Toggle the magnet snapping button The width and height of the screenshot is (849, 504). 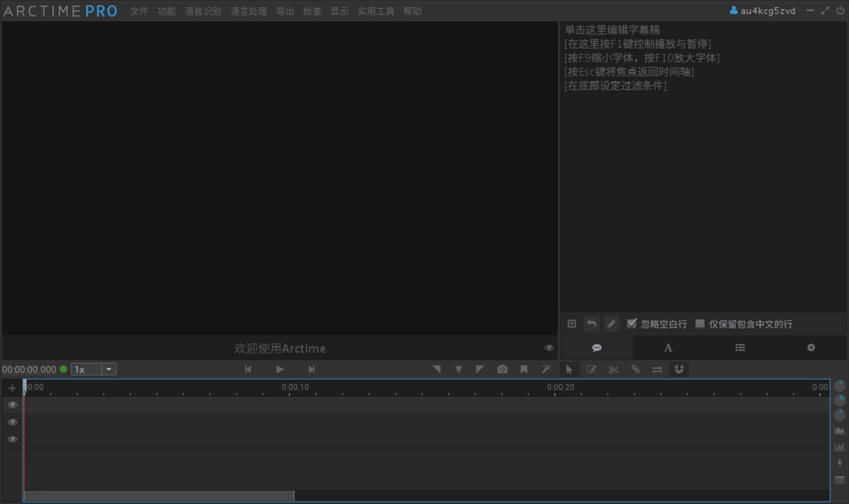[x=679, y=369]
